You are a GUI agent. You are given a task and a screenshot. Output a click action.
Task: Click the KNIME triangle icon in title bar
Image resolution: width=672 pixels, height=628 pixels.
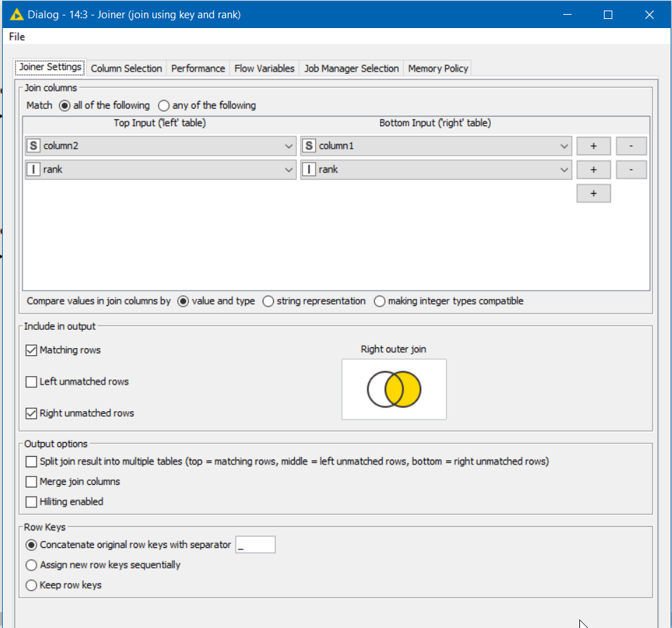[17, 14]
